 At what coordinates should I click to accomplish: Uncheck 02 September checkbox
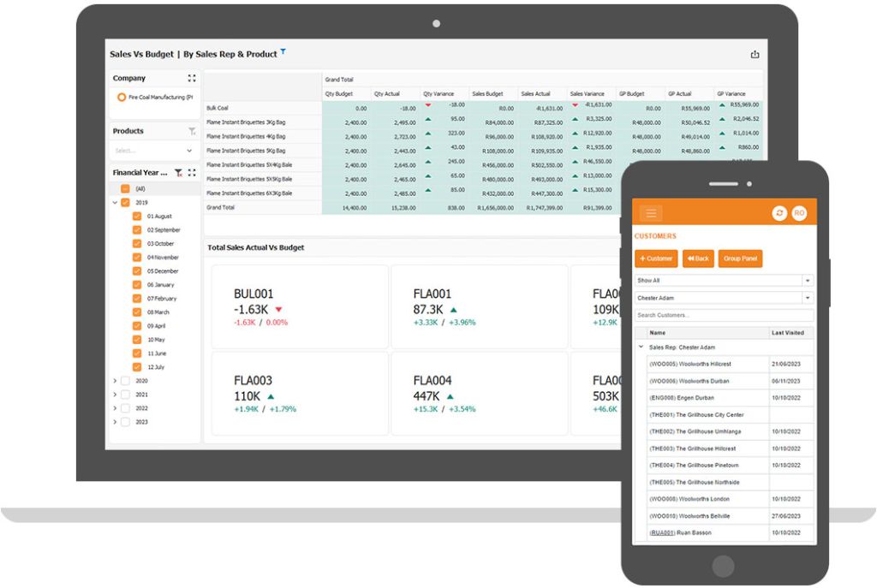click(136, 229)
